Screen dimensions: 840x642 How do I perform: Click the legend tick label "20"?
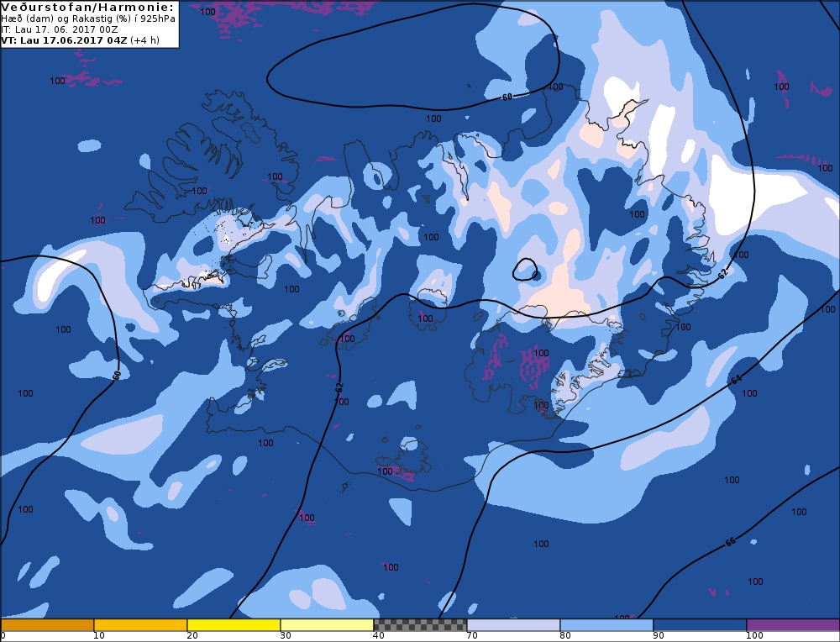tap(192, 636)
